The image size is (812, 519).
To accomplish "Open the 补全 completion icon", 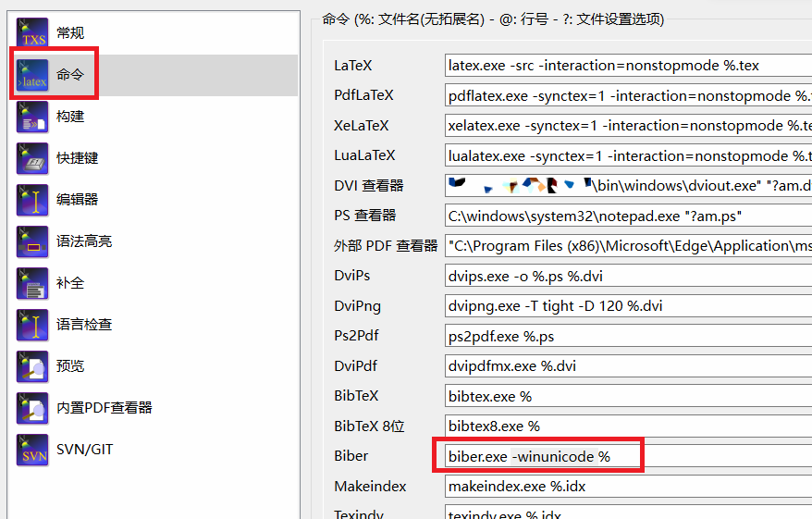I will pos(32,283).
